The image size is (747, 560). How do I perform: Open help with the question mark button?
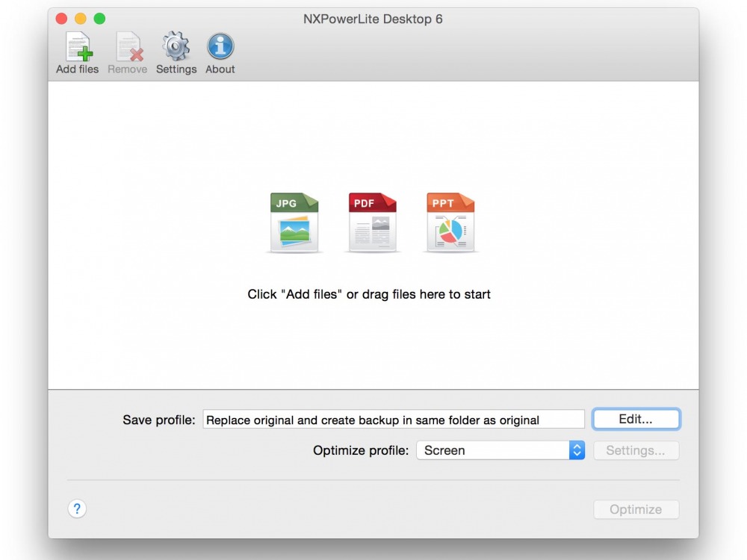(77, 509)
